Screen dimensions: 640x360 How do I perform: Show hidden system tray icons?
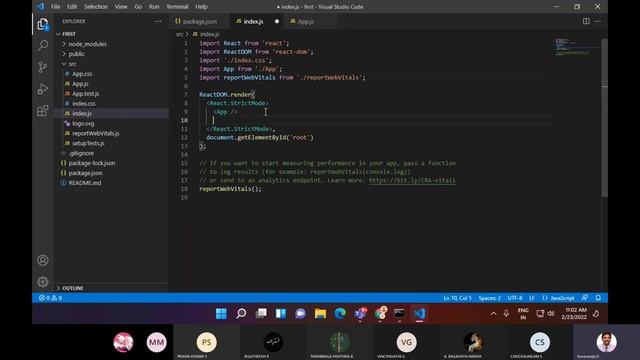493,313
